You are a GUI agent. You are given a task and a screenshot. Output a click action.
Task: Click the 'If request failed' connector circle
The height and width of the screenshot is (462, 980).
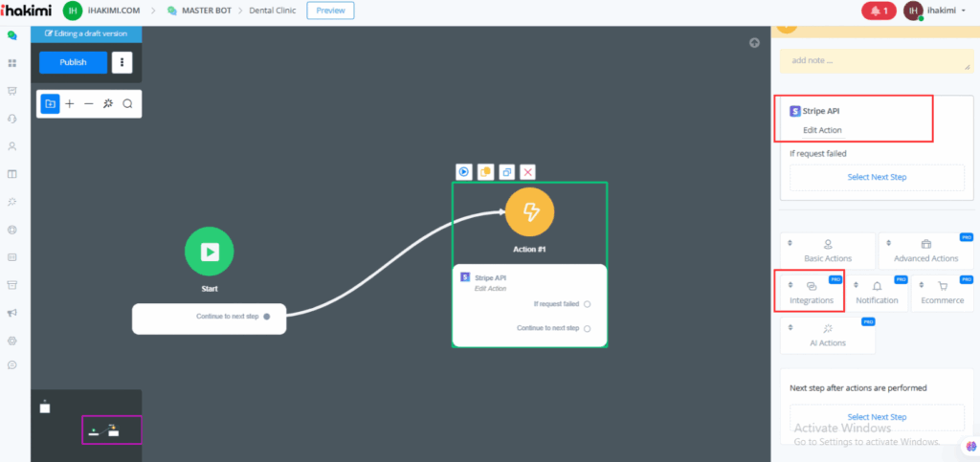point(587,304)
